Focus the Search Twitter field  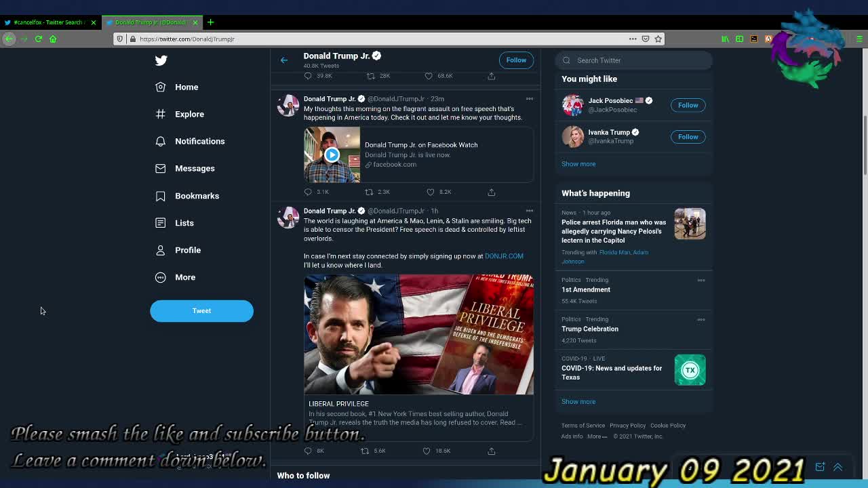(x=634, y=60)
